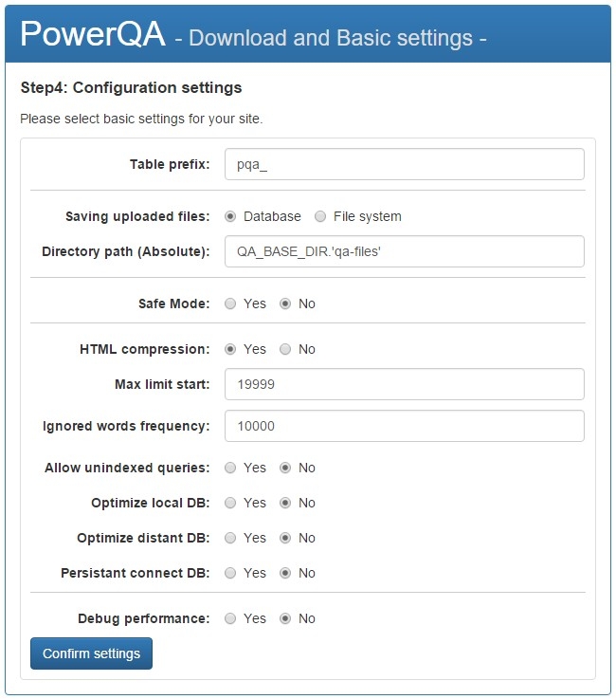Set Safe Mode to No
616x699 pixels.
click(285, 304)
